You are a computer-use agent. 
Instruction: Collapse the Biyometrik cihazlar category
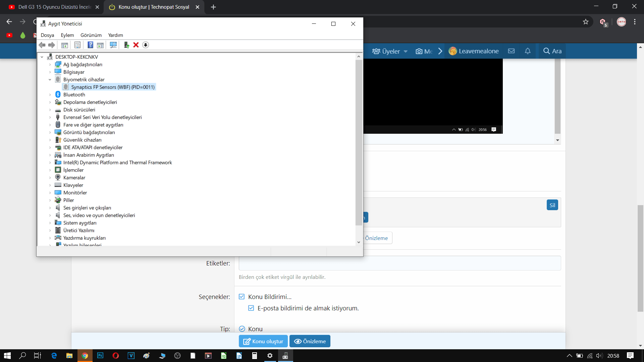click(50, 80)
